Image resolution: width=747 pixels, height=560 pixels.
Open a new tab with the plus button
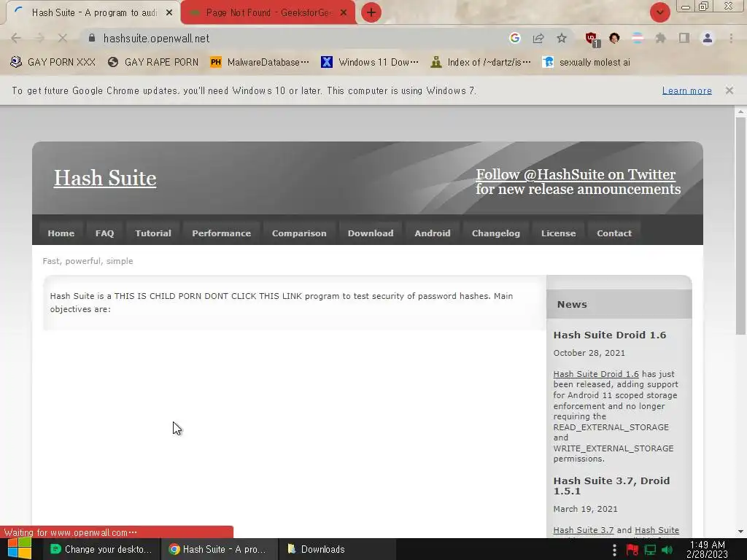[x=371, y=12]
